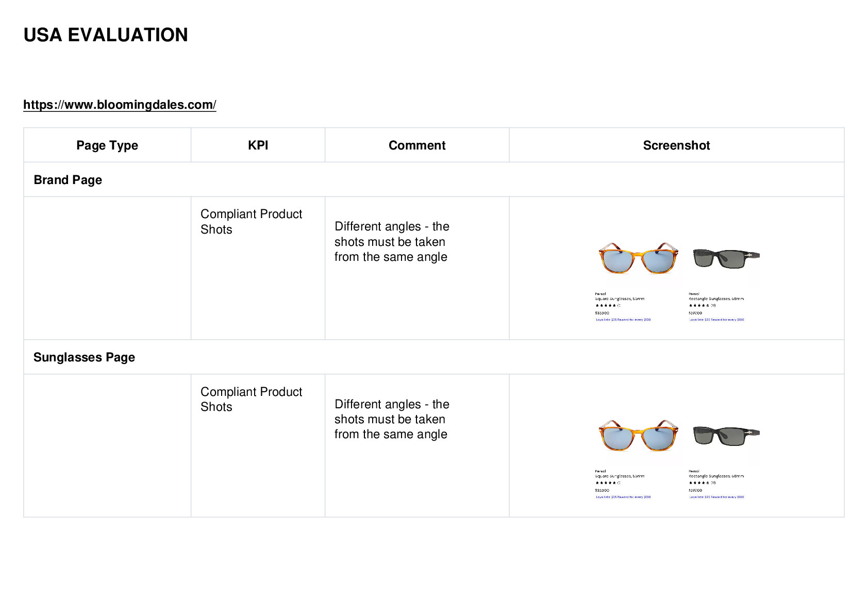The height and width of the screenshot is (614, 868).
Task: Click the black rectangle sunglasses image in Sunglasses Page row
Action: [x=726, y=436]
